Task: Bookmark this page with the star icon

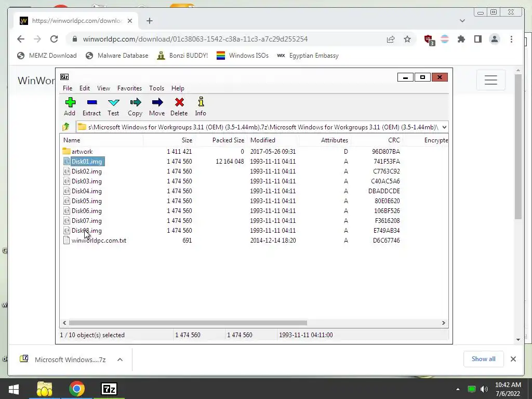Action: tap(407, 39)
